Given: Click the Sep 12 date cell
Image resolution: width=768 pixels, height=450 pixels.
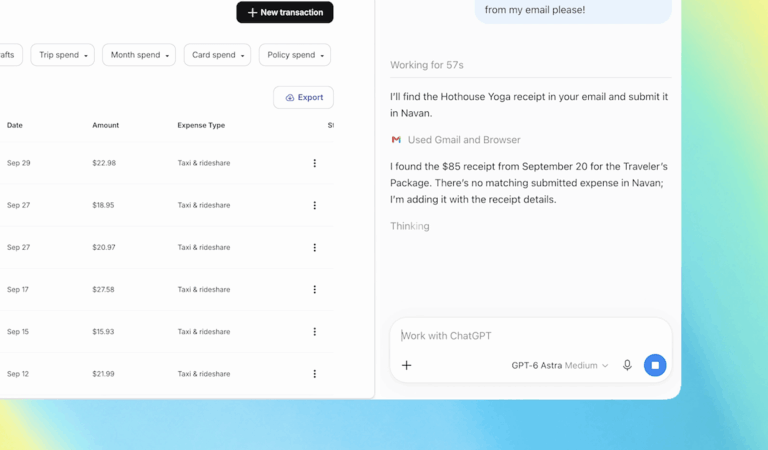Looking at the screenshot, I should 18,374.
